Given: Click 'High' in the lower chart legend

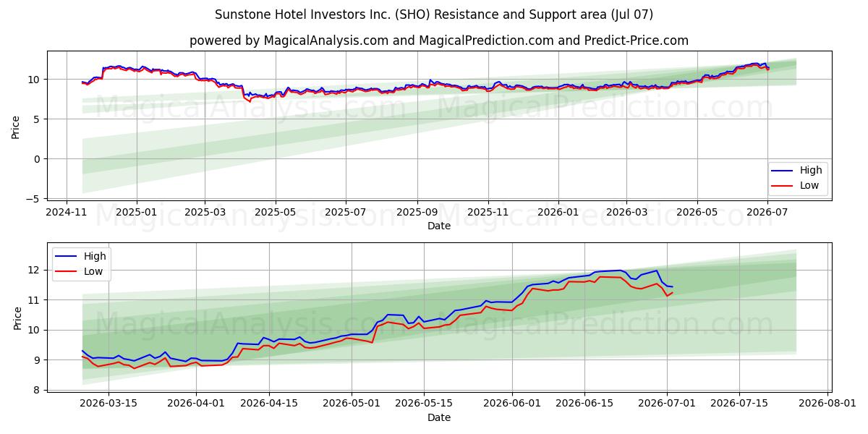Looking at the screenshot, I should [x=95, y=256].
